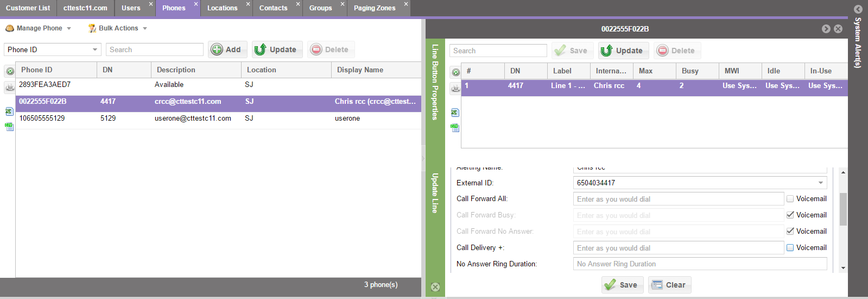Export the line buttons grid to Excel
The width and height of the screenshot is (868, 299).
(x=455, y=113)
